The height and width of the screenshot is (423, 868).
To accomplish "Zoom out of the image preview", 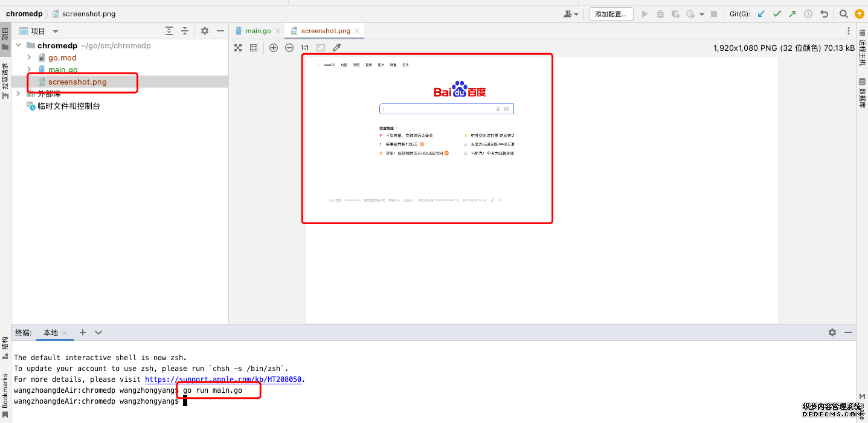I will click(289, 48).
